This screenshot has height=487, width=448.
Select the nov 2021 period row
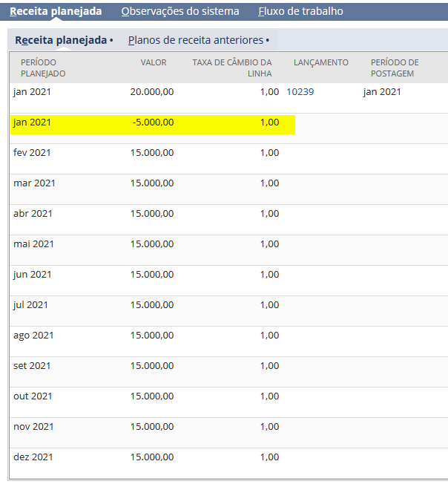tap(228, 433)
